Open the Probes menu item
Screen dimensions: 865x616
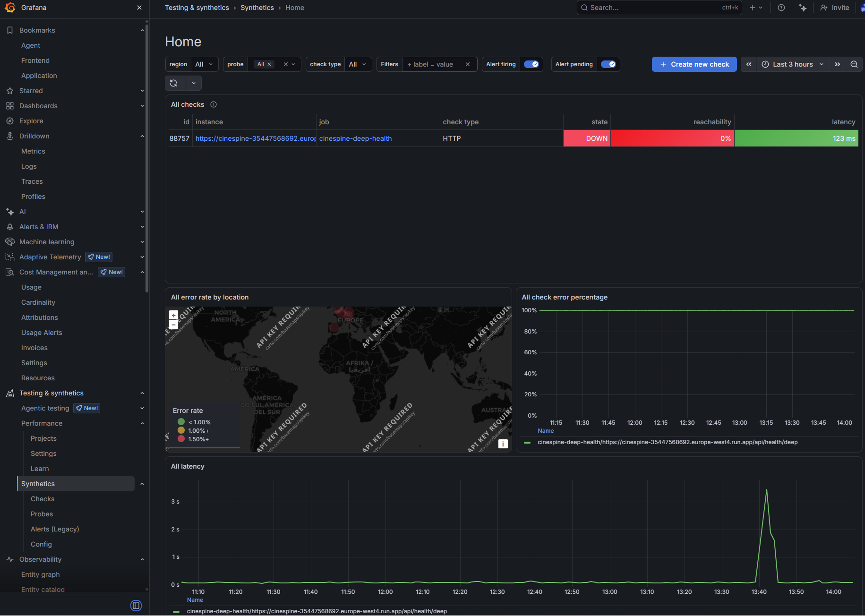(42, 514)
